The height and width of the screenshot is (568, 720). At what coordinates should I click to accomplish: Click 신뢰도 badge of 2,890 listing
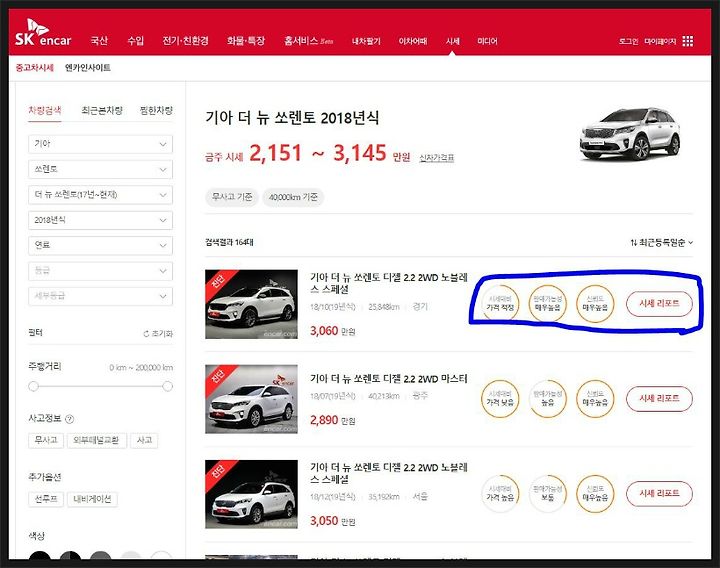coord(595,399)
